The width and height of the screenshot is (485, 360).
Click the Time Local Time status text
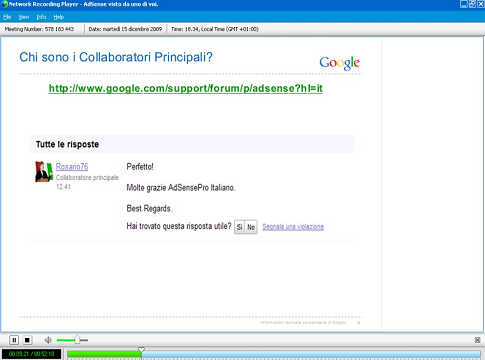click(215, 29)
